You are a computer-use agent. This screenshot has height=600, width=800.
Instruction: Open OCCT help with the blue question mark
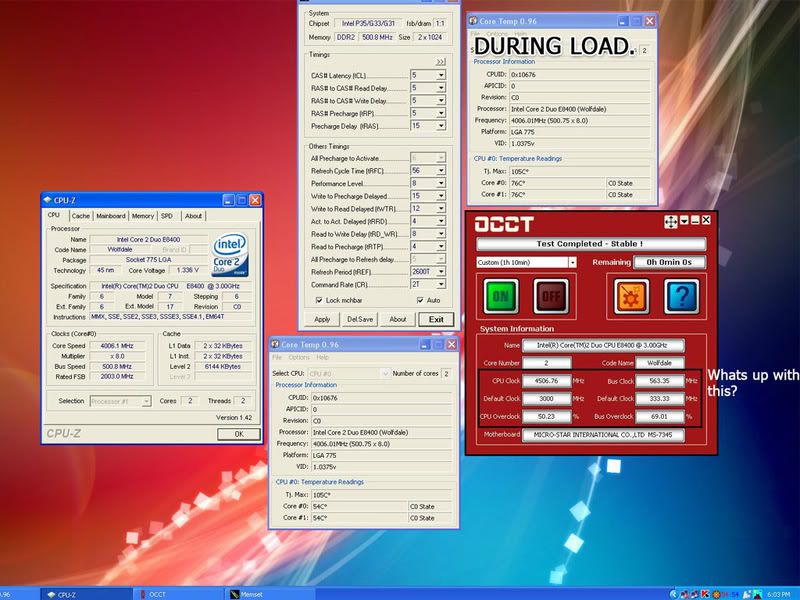(682, 296)
